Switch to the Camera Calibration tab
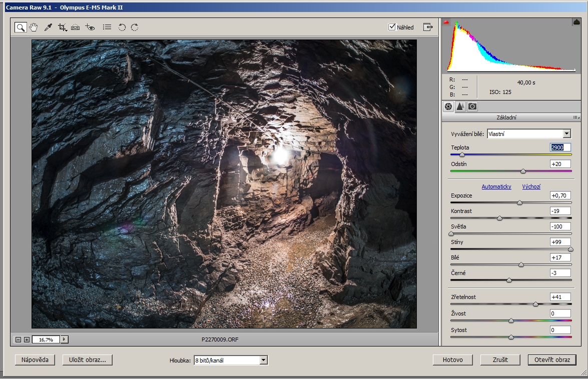This screenshot has width=588, height=379. 472,106
